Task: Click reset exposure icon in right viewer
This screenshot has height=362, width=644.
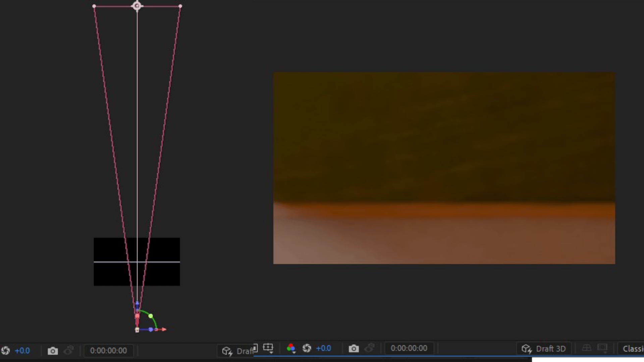Action: click(x=307, y=349)
